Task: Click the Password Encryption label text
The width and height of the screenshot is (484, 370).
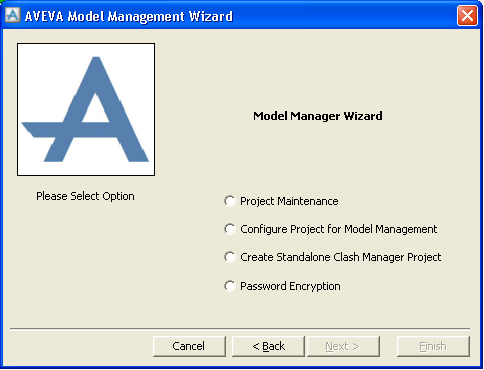Action: pos(290,286)
